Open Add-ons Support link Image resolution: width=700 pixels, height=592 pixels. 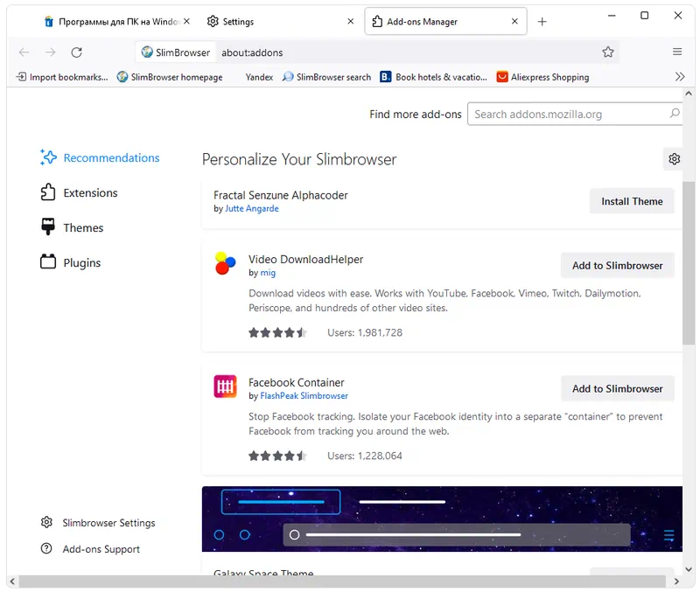[x=90, y=549]
